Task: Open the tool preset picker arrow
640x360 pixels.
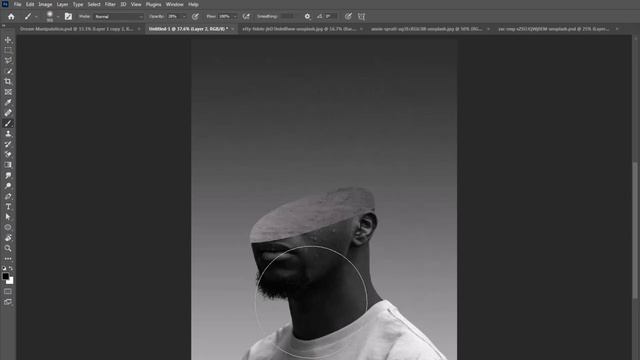Action: point(36,17)
